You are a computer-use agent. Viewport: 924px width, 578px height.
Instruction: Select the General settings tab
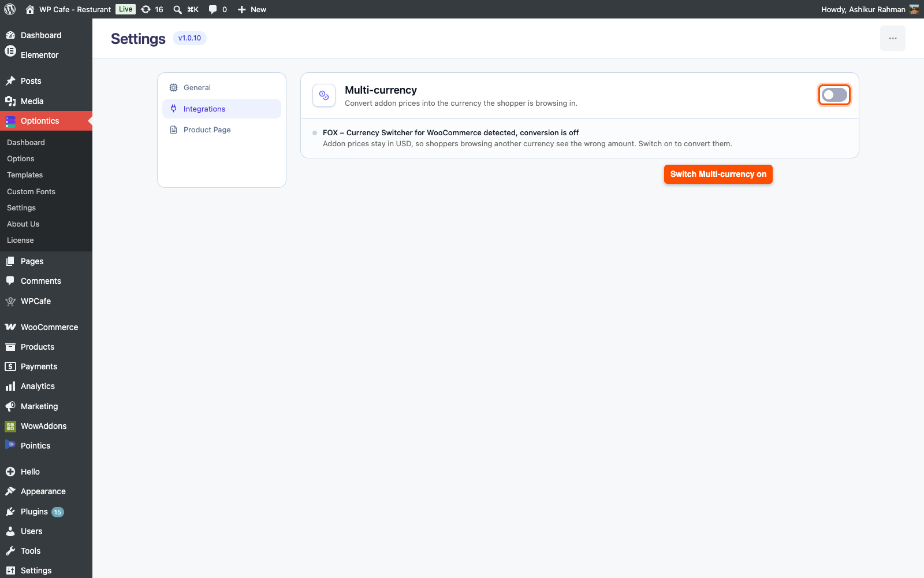pyautogui.click(x=222, y=88)
